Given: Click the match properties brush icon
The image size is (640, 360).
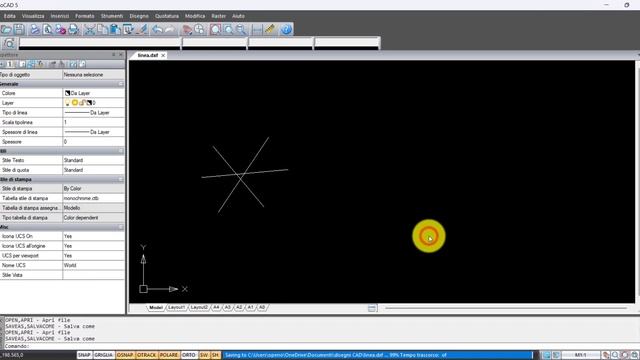Looking at the screenshot, I should 142,29.
